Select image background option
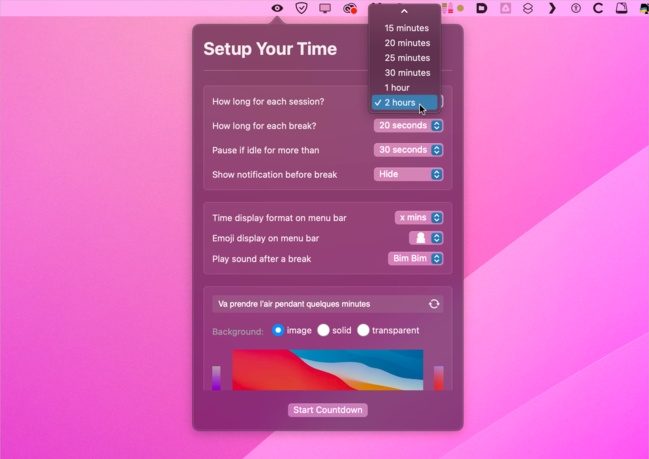 coord(278,330)
